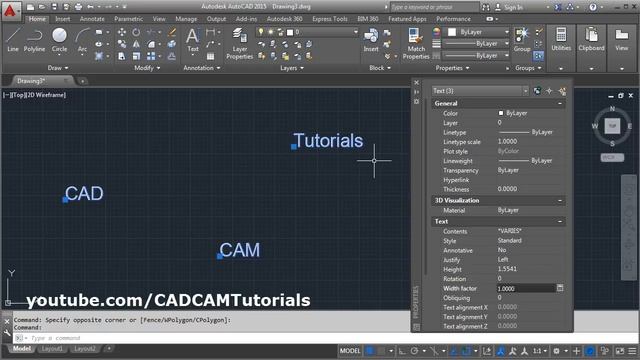
Task: Click the Save icon in quick access toolbar
Action: [54, 7]
